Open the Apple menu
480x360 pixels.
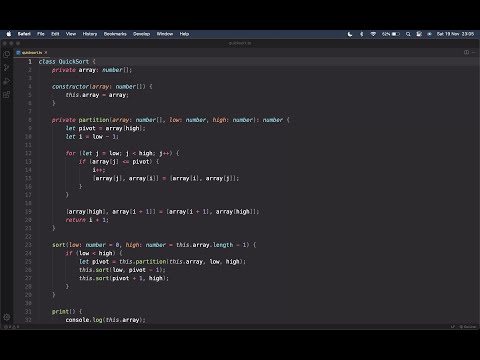point(9,34)
